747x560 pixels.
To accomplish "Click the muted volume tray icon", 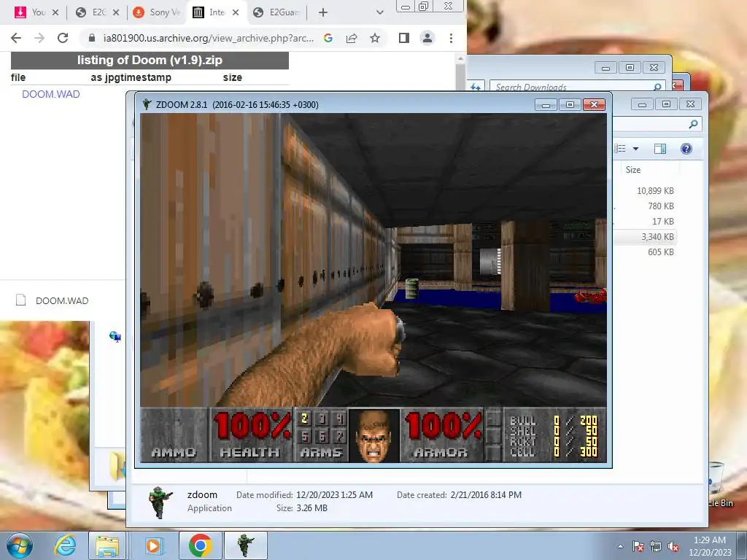I will pyautogui.click(x=673, y=546).
